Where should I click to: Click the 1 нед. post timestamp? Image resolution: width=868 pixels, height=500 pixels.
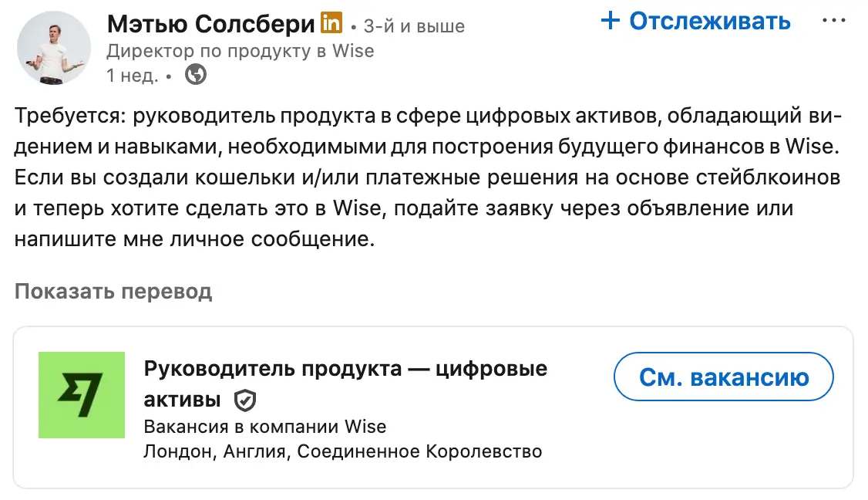coord(133,75)
